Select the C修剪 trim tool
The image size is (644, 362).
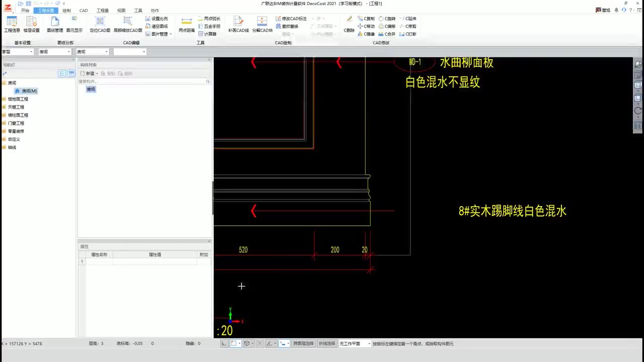(408, 26)
